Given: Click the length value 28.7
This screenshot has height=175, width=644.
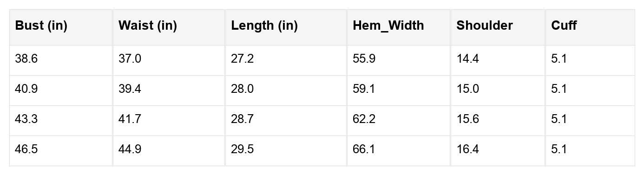Looking at the screenshot, I should point(243,119).
